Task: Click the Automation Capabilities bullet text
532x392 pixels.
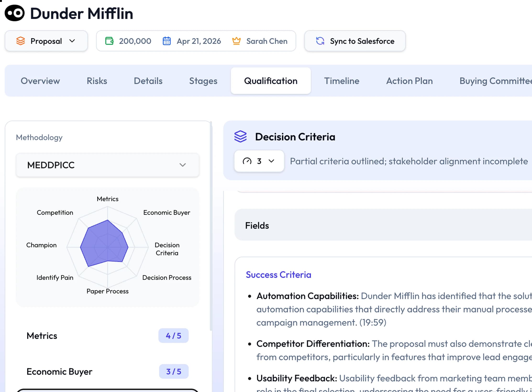Action: [394, 309]
